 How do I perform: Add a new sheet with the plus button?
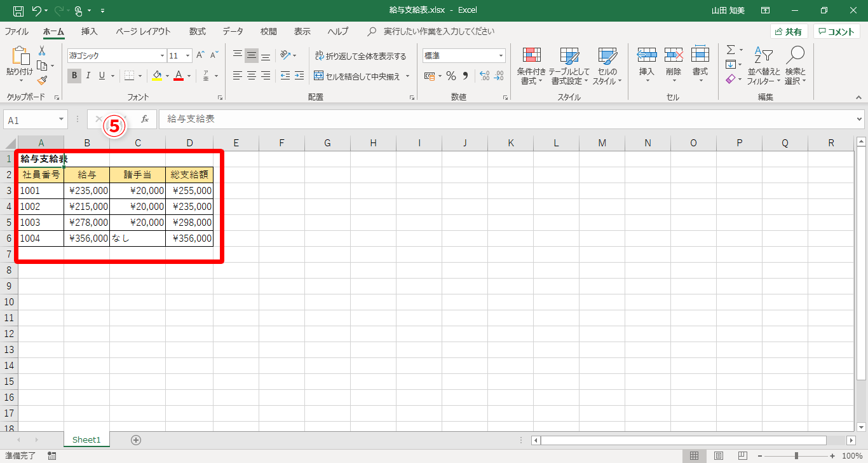coord(135,439)
